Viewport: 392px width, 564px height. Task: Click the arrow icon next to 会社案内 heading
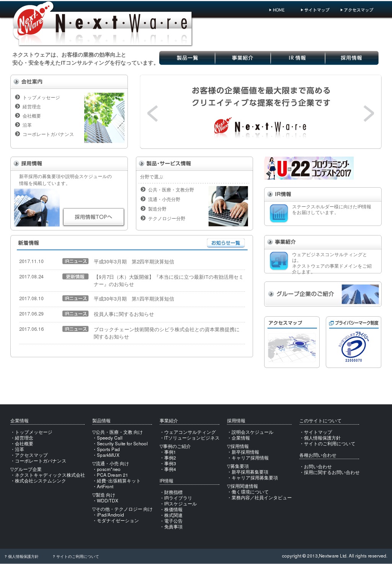pyautogui.click(x=16, y=82)
